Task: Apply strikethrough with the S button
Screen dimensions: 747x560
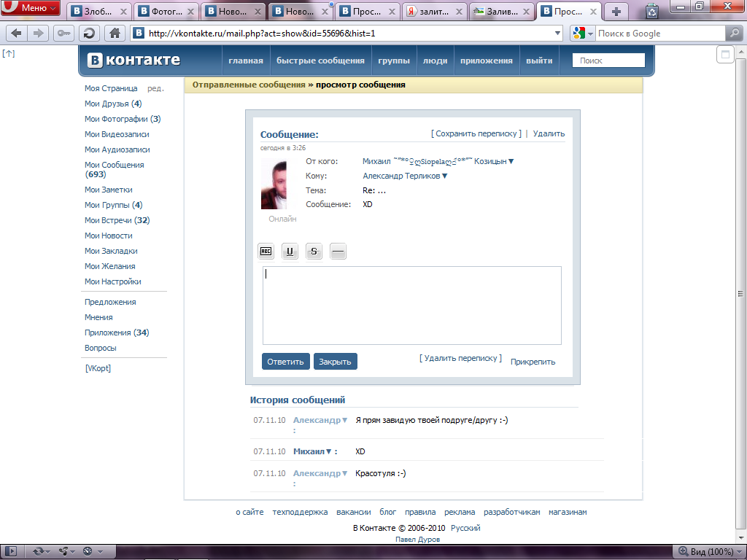Action: [x=314, y=252]
